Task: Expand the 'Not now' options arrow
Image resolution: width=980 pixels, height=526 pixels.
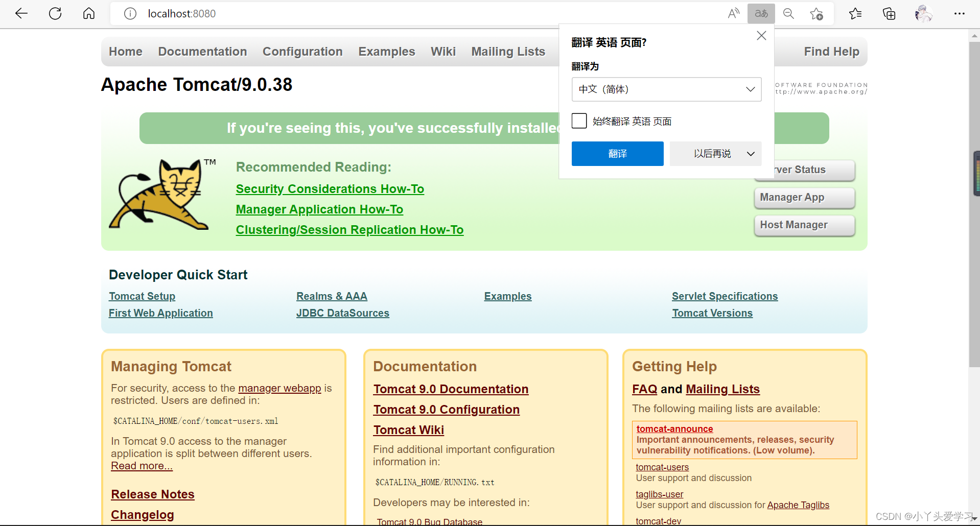Action: click(x=751, y=154)
